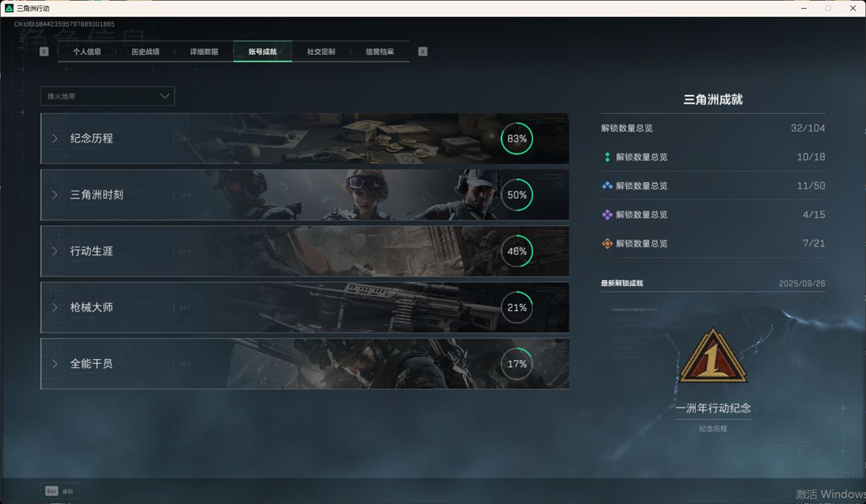Click the green diamond achievement tier icon
Screen dimensions: 866x504
[x=607, y=157]
